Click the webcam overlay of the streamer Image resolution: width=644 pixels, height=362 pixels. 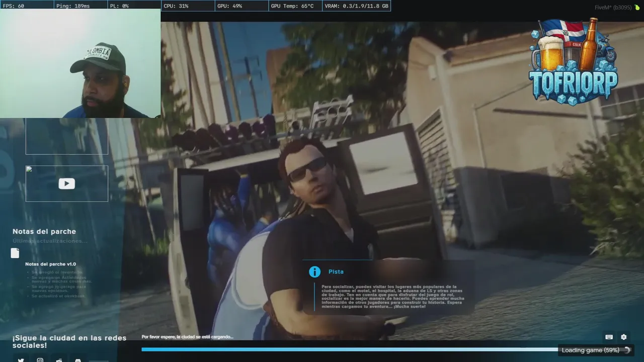click(80, 63)
